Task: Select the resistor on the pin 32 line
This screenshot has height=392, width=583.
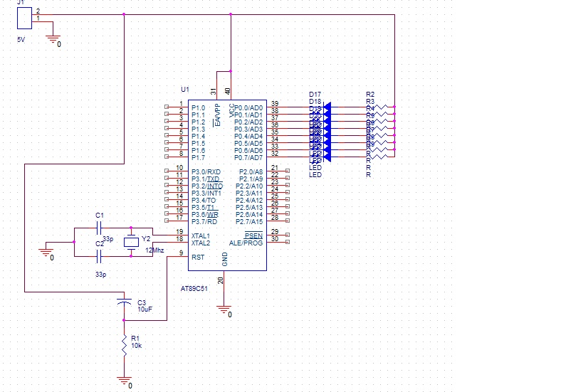Action: point(379,157)
